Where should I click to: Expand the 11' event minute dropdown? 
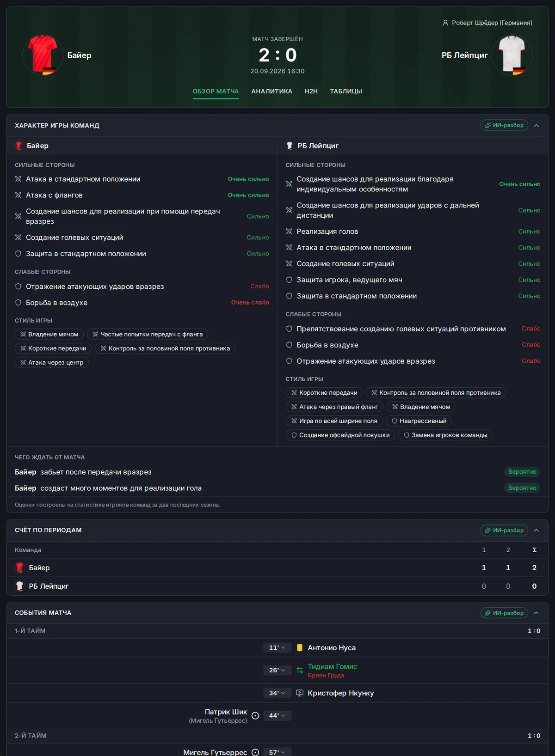(x=277, y=648)
